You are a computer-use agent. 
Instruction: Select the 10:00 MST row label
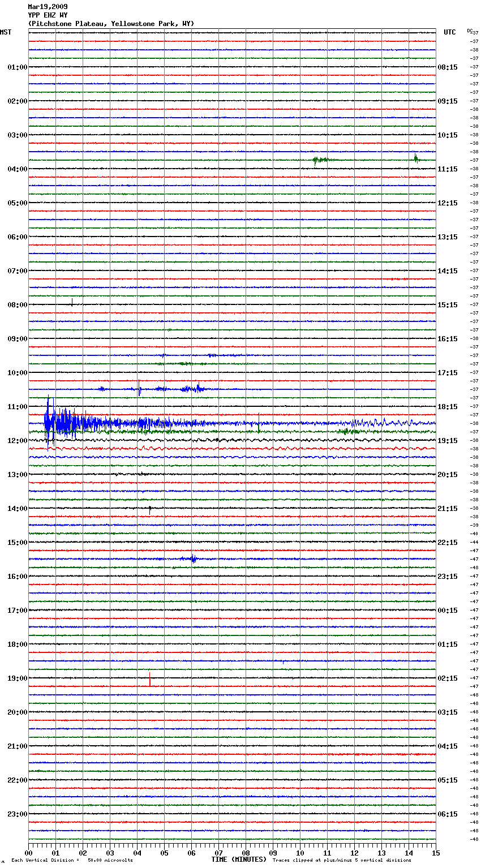[17, 373]
